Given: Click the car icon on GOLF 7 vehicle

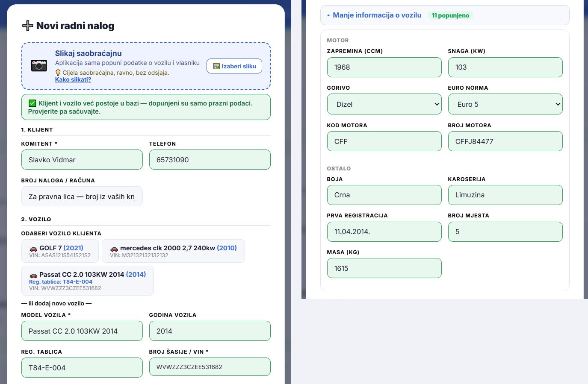Looking at the screenshot, I should coord(33,249).
